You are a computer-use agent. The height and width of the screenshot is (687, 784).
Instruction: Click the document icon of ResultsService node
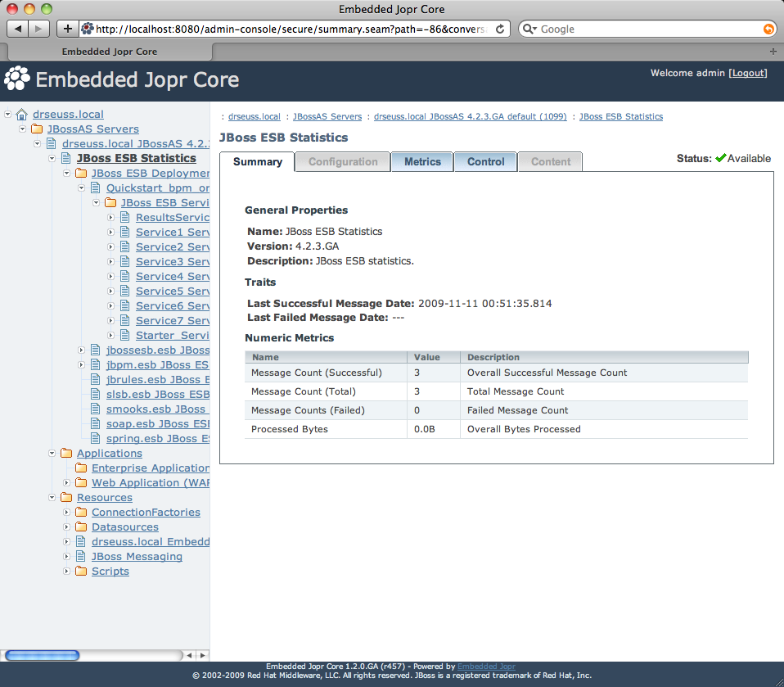point(125,217)
